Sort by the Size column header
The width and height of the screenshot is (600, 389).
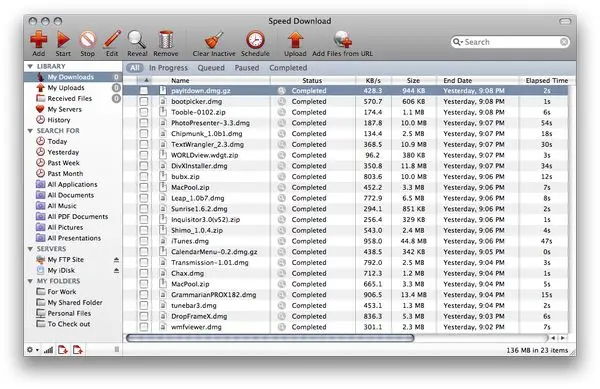[414, 80]
